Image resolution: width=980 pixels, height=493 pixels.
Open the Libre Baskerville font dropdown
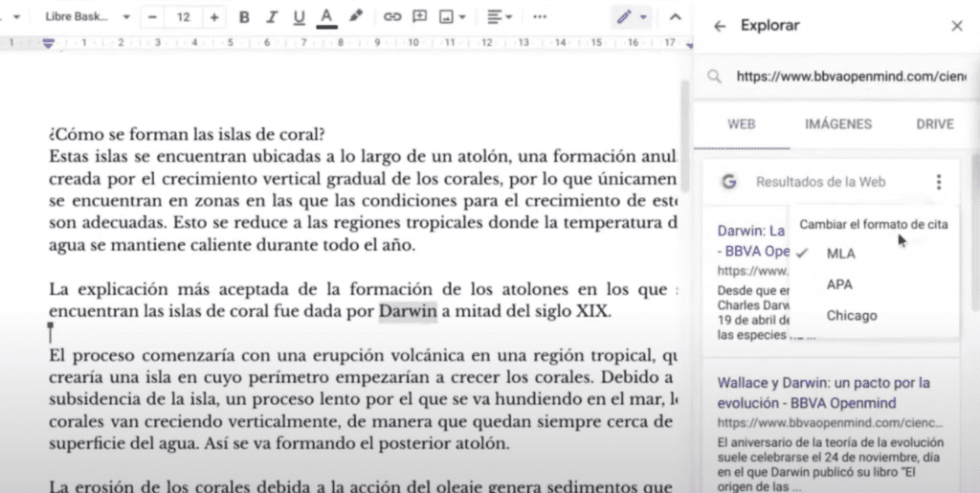pos(88,17)
